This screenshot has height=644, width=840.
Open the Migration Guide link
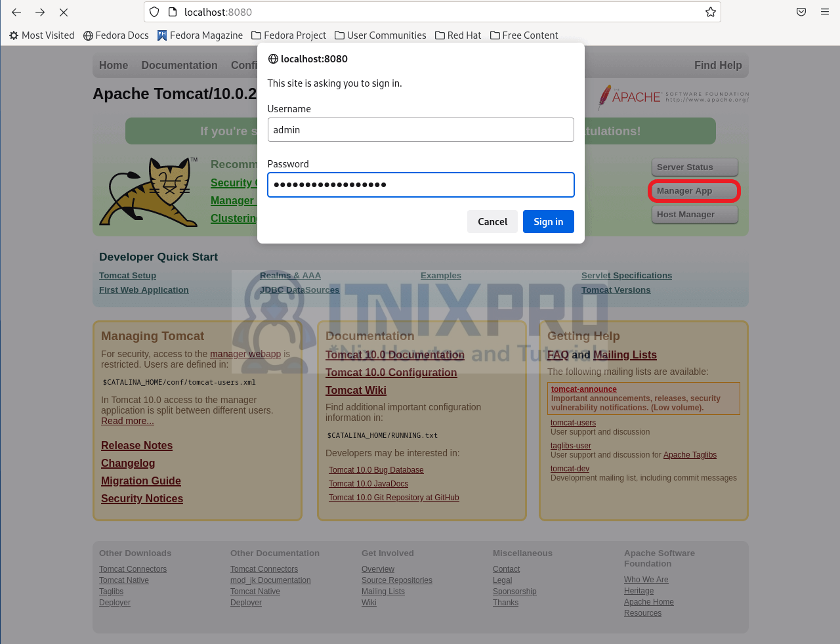(x=141, y=481)
